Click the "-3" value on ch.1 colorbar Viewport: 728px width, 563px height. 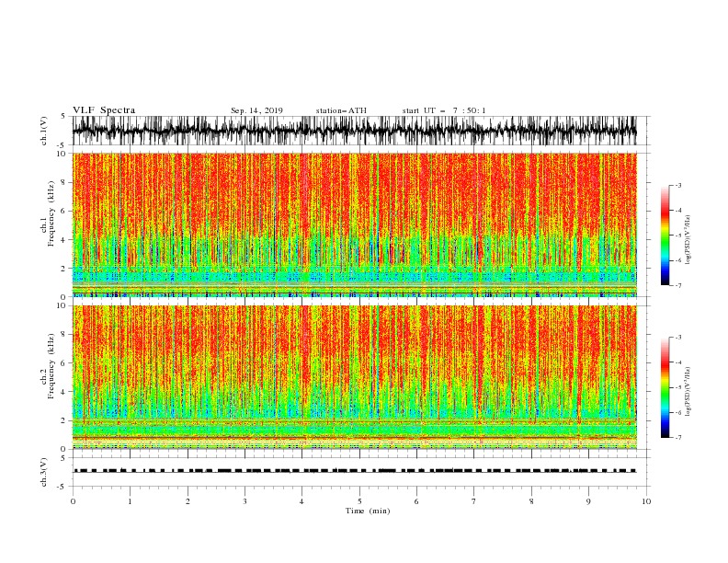click(677, 185)
